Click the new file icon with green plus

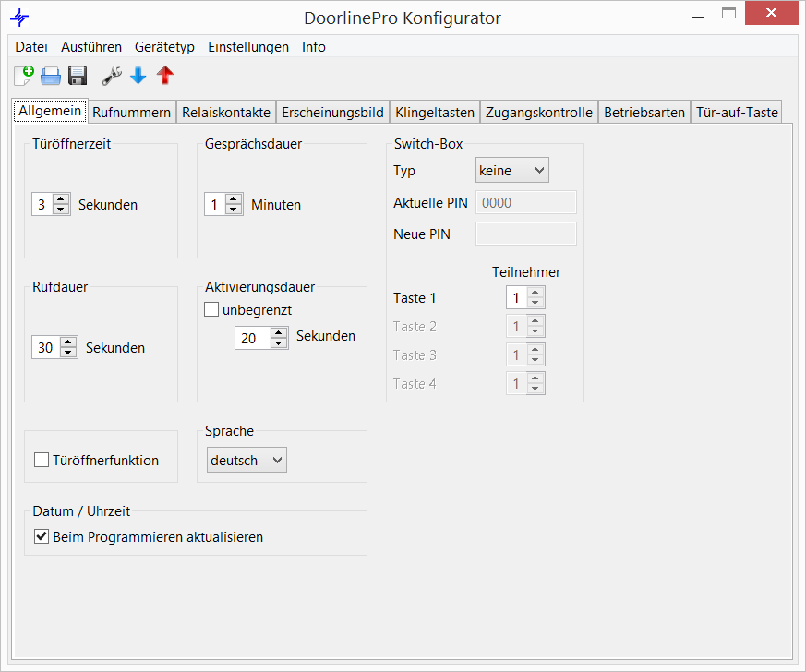point(24,76)
